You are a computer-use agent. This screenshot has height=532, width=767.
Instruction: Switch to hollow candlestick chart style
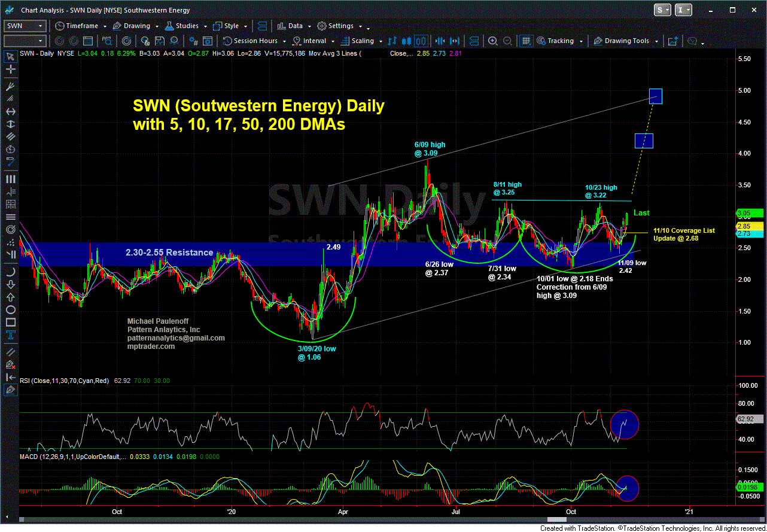click(x=421, y=41)
